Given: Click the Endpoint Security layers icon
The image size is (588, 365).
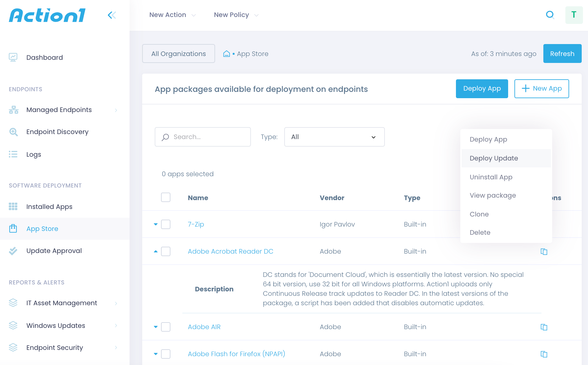Looking at the screenshot, I should click(x=13, y=347).
